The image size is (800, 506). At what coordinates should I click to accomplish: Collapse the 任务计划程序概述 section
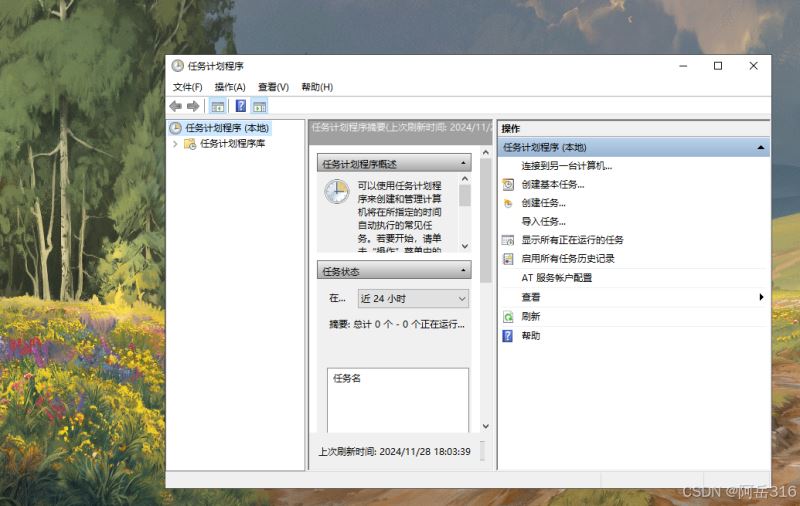(x=463, y=163)
